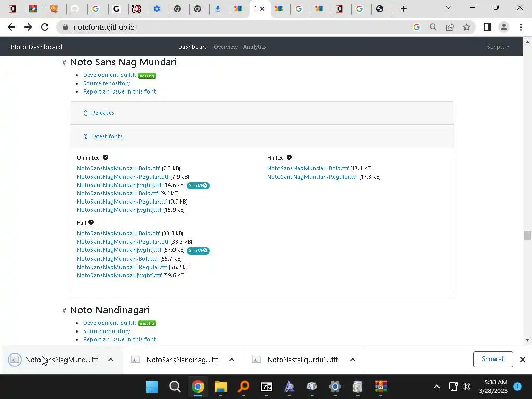Viewport: 532px width, 399px height.
Task: Share this page icon
Action: tap(450, 27)
